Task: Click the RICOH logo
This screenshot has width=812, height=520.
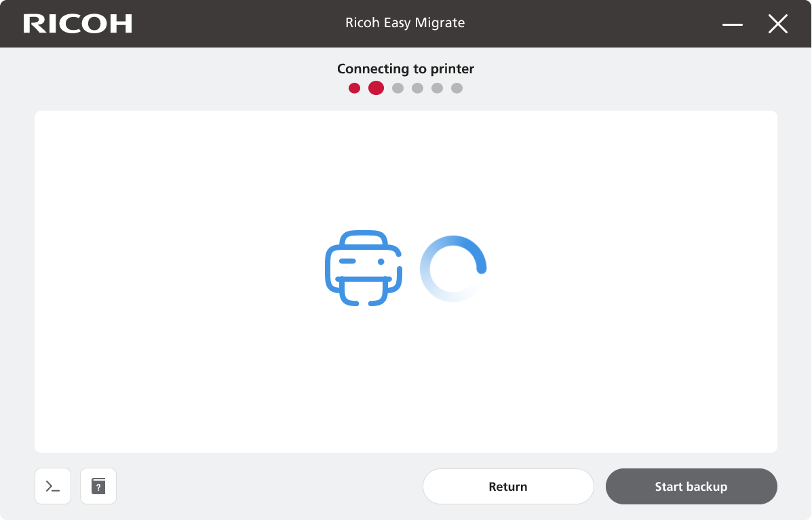Action: 77,24
